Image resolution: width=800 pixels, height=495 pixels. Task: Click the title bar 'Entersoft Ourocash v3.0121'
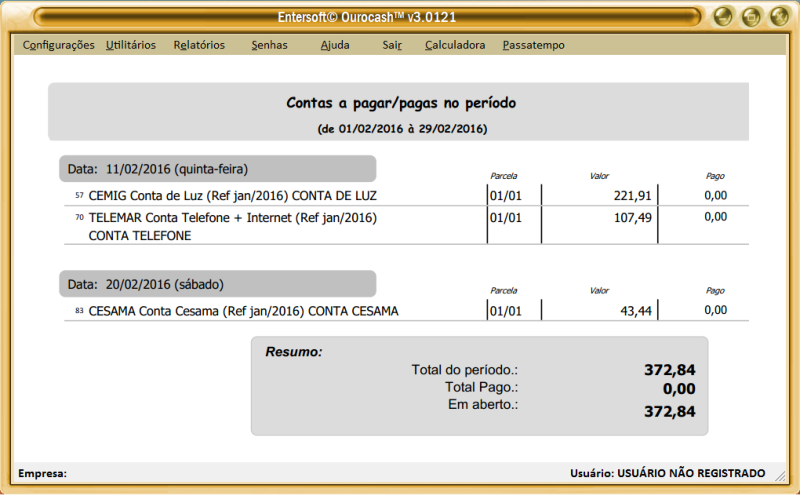pos(367,17)
